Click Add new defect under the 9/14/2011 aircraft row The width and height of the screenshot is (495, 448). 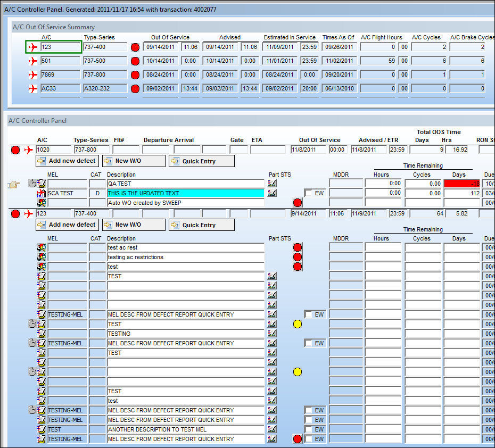[67, 225]
